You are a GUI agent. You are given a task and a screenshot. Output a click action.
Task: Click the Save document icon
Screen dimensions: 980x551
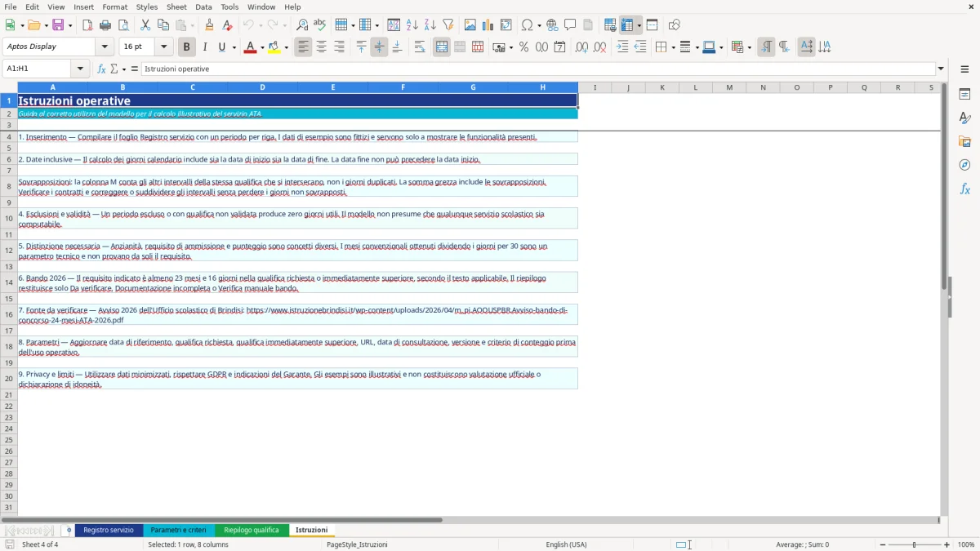(58, 25)
